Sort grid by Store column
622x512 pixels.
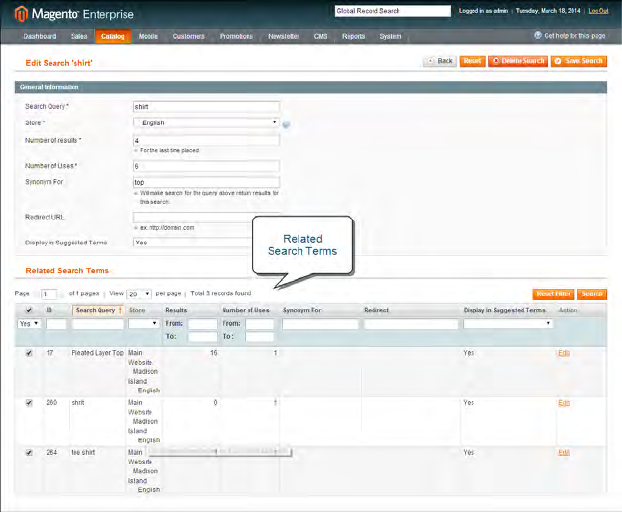[x=137, y=310]
